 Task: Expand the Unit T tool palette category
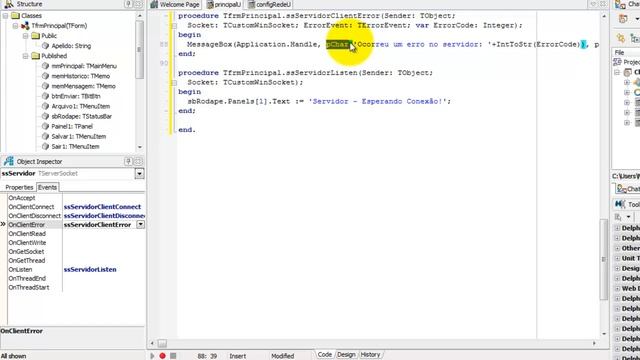click(617, 258)
